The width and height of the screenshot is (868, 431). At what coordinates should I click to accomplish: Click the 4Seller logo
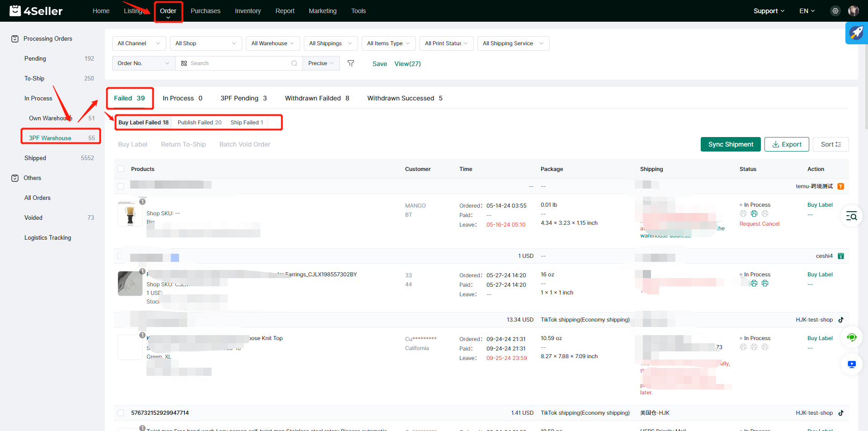point(36,11)
